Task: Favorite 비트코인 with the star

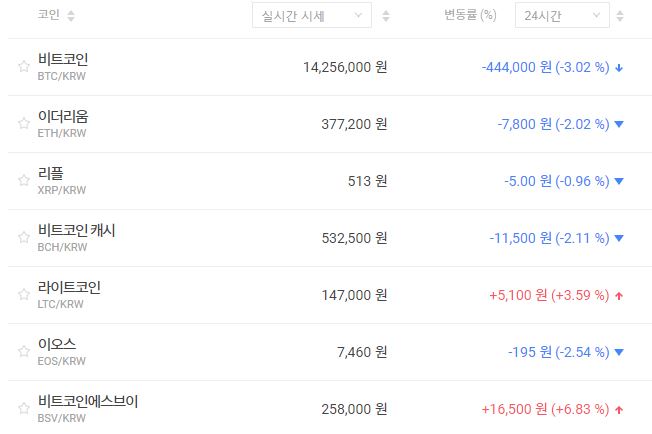Action: (23, 67)
